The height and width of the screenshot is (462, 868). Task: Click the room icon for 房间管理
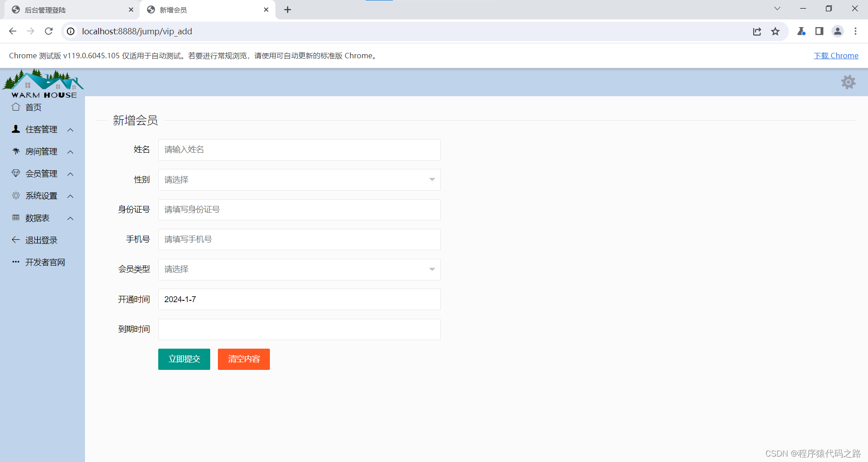pos(16,151)
